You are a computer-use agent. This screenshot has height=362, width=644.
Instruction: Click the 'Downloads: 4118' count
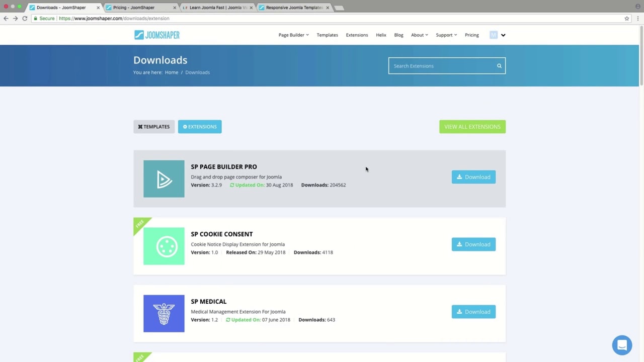(x=313, y=252)
